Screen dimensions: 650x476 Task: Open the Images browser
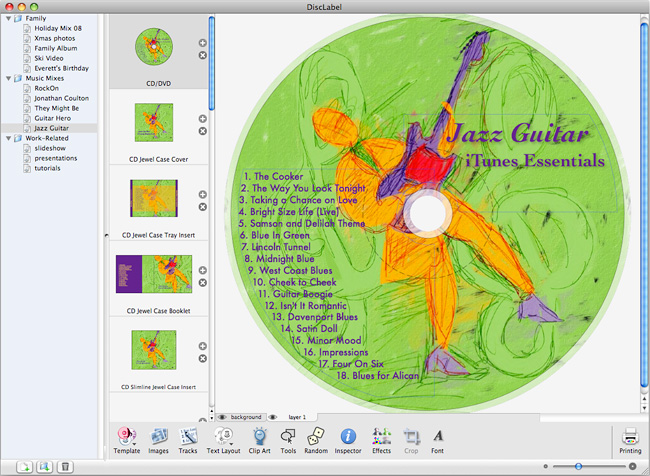click(158, 440)
